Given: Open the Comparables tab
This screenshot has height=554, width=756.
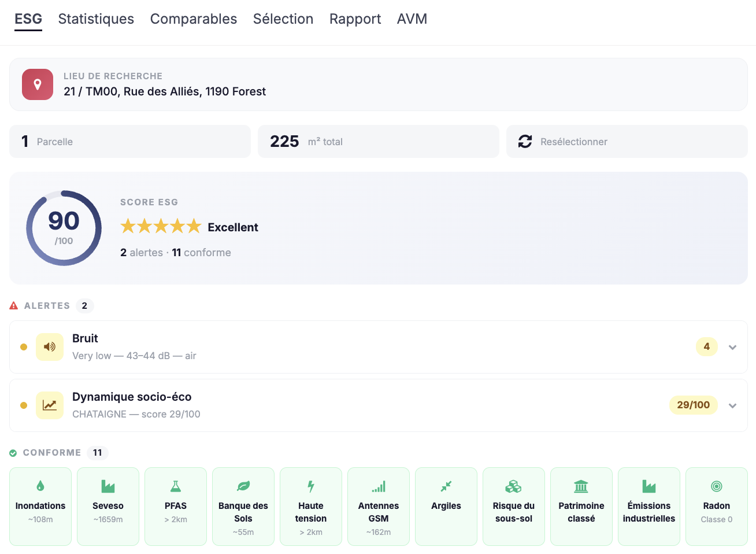Looking at the screenshot, I should coord(194,19).
